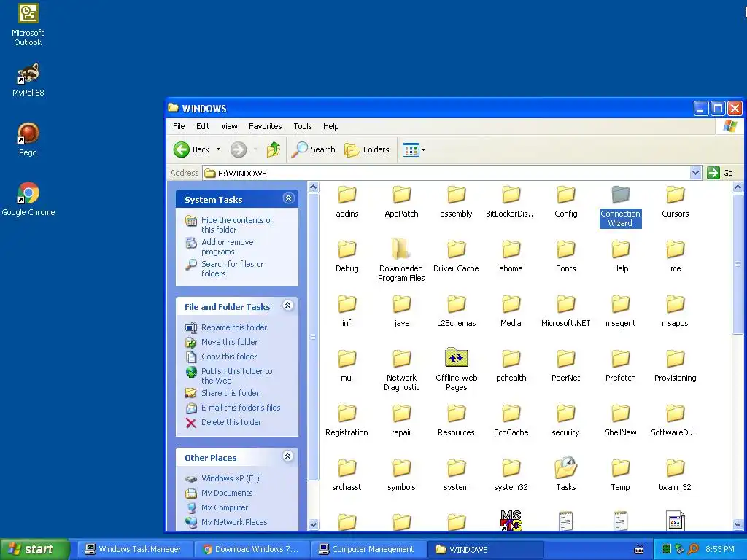Image resolution: width=747 pixels, height=560 pixels.
Task: Select the Prefetch folder
Action: (620, 366)
